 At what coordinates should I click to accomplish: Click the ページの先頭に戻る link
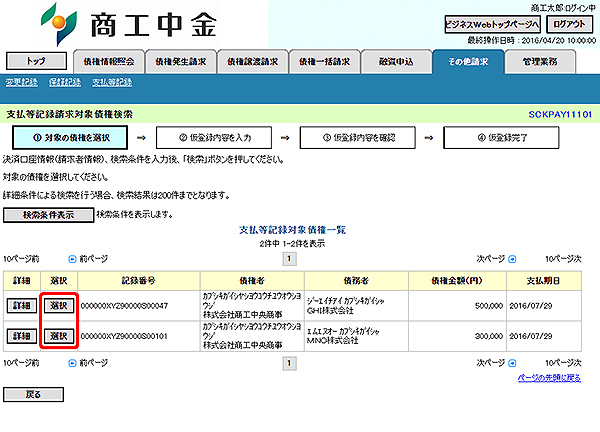coord(549,378)
